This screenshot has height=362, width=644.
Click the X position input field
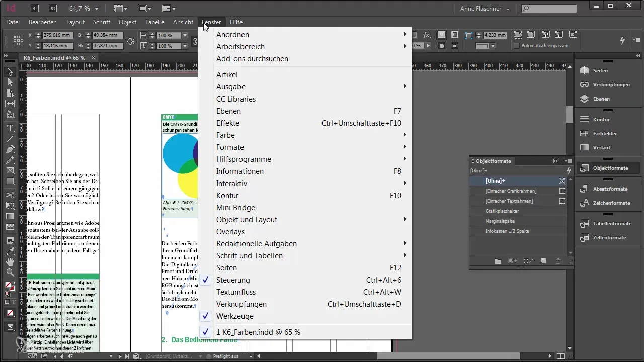click(x=58, y=35)
